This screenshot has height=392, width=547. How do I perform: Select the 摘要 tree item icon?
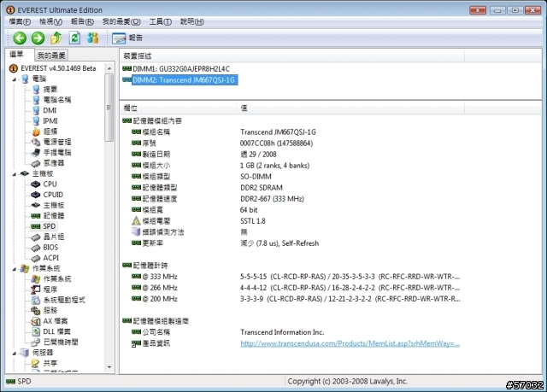pyautogui.click(x=36, y=89)
